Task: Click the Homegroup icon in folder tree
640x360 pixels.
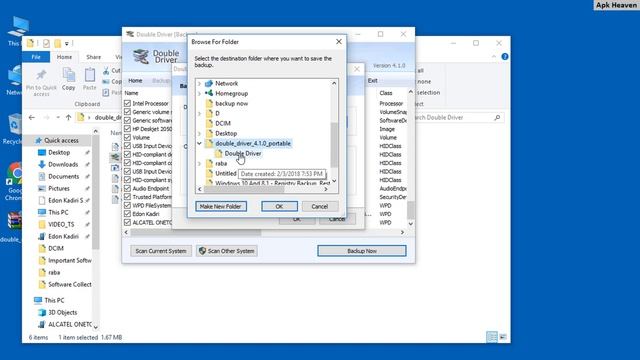Action: pos(209,93)
